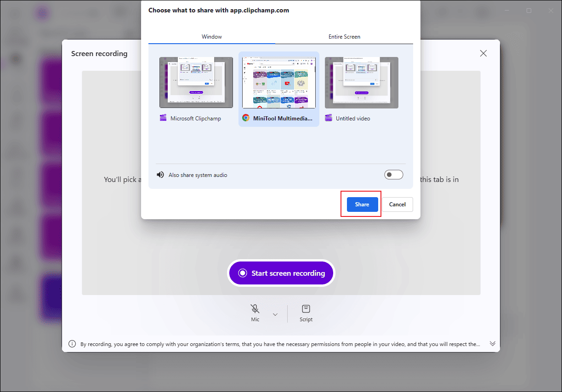
Task: Click the record dot icon inside the purple button
Action: pyautogui.click(x=244, y=273)
